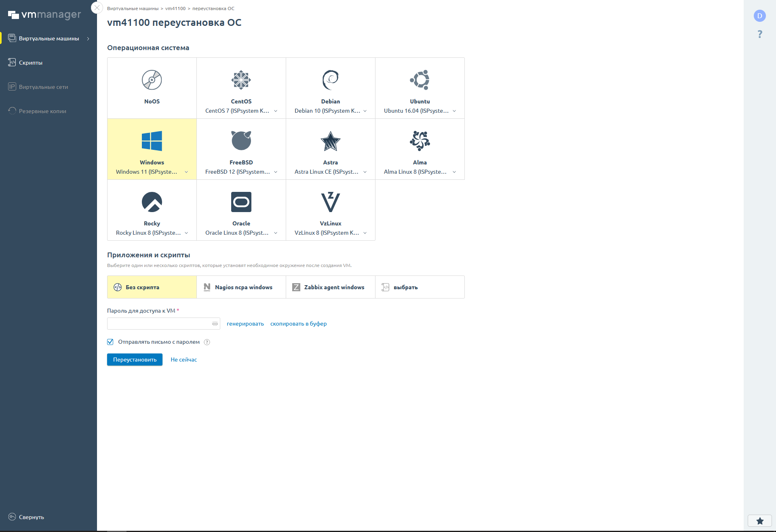Select the NoOS label text
Image resolution: width=776 pixels, height=532 pixels.
152,101
